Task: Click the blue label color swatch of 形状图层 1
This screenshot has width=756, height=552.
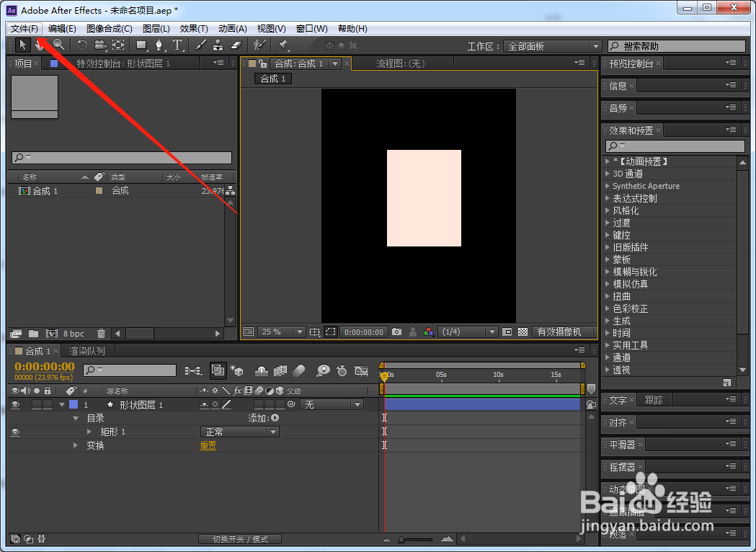Action: 74,405
